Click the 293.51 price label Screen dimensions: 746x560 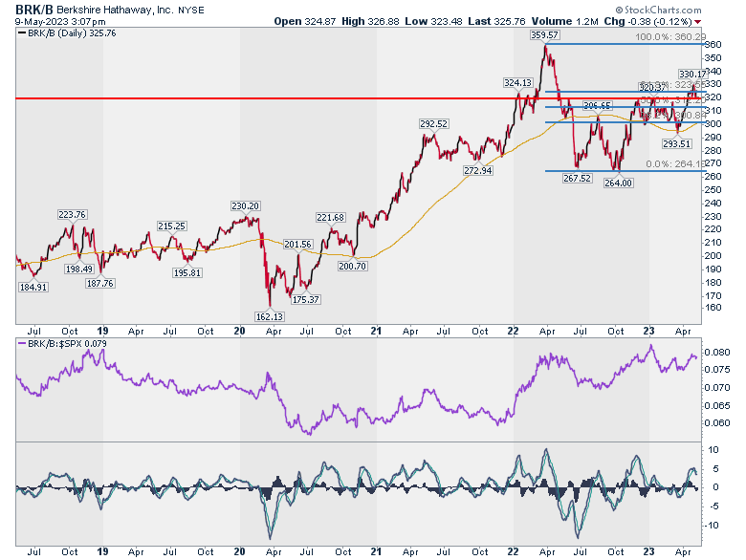click(x=676, y=143)
